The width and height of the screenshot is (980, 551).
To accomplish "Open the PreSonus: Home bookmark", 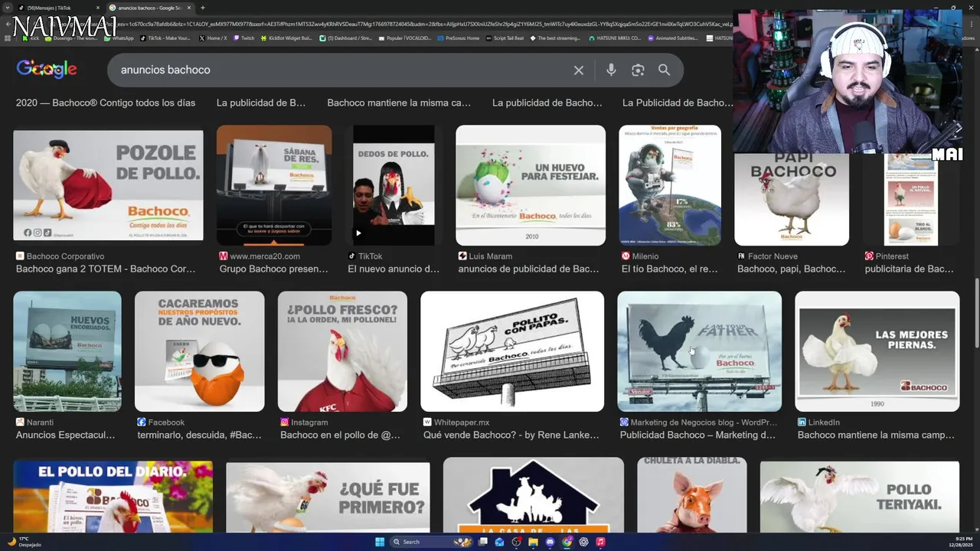I will (459, 37).
